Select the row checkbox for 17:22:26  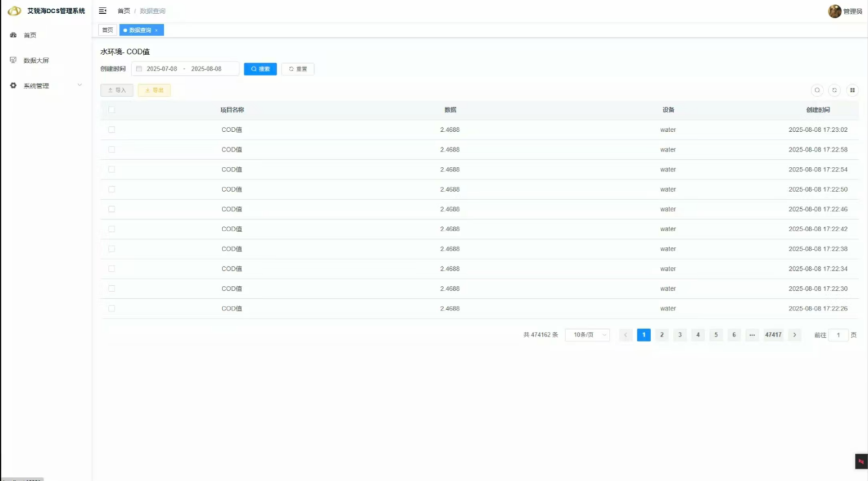click(x=112, y=309)
